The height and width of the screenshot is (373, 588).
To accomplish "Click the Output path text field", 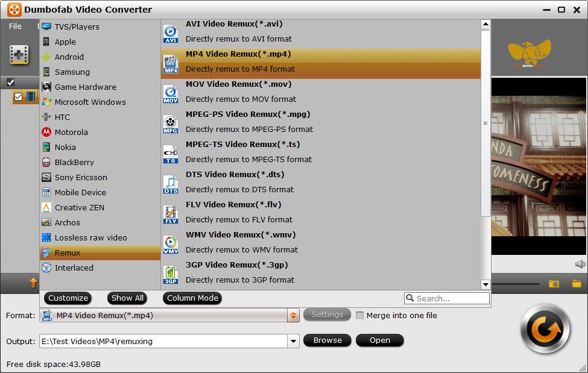I will click(x=164, y=341).
